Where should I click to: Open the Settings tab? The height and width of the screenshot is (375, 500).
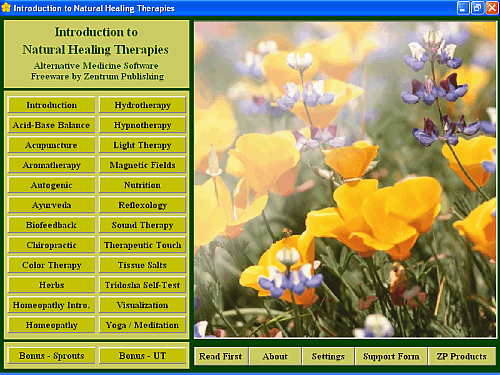point(328,356)
